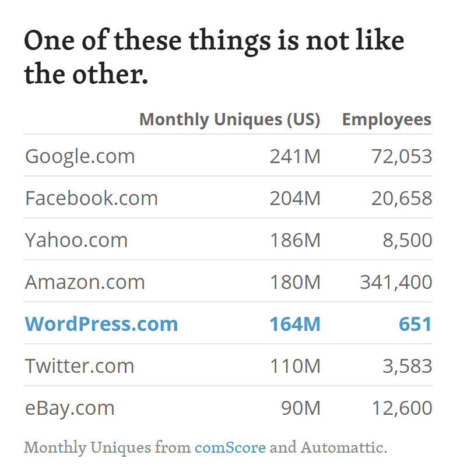Click Yahoo's 8,500 employees value
This screenshot has width=453, height=476.
(408, 240)
